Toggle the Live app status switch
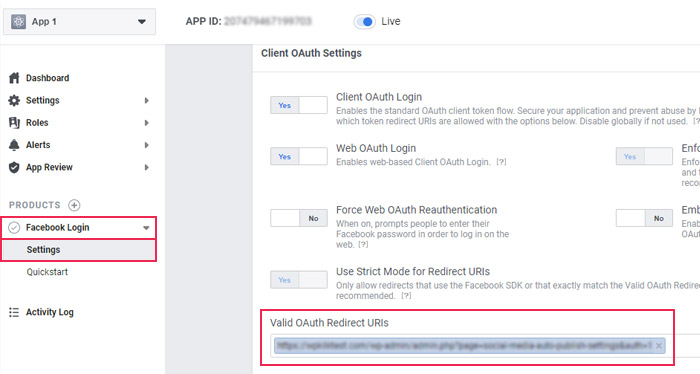700x374 pixels. click(365, 21)
